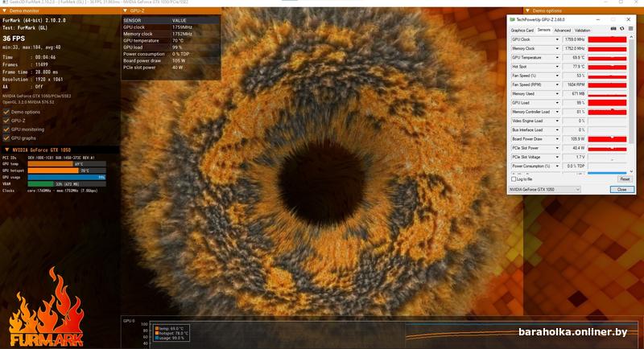Open the Validation tab
Image resolution: width=644 pixels, height=349 pixels.
point(583,29)
